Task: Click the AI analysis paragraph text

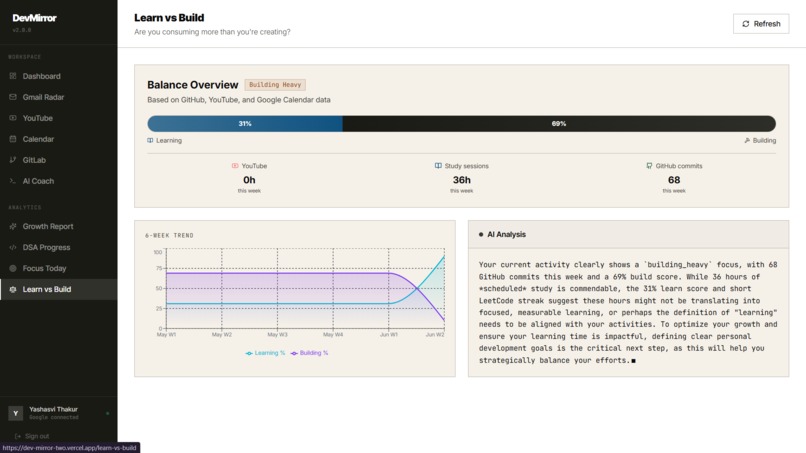Action: (x=628, y=313)
